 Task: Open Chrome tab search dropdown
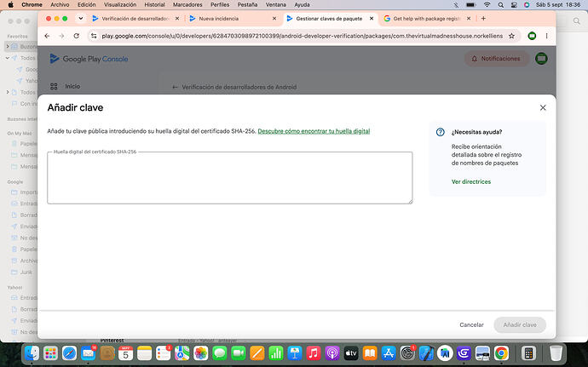(81, 19)
